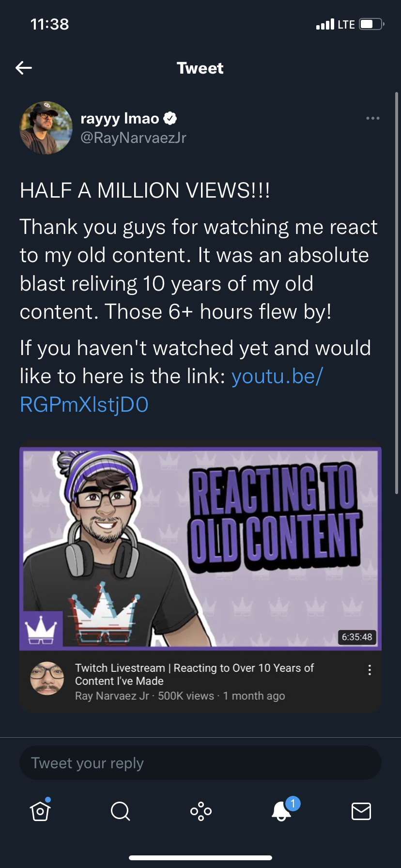The width and height of the screenshot is (401, 868).
Task: Tap the crown logo on thumbnail corner
Action: click(41, 631)
